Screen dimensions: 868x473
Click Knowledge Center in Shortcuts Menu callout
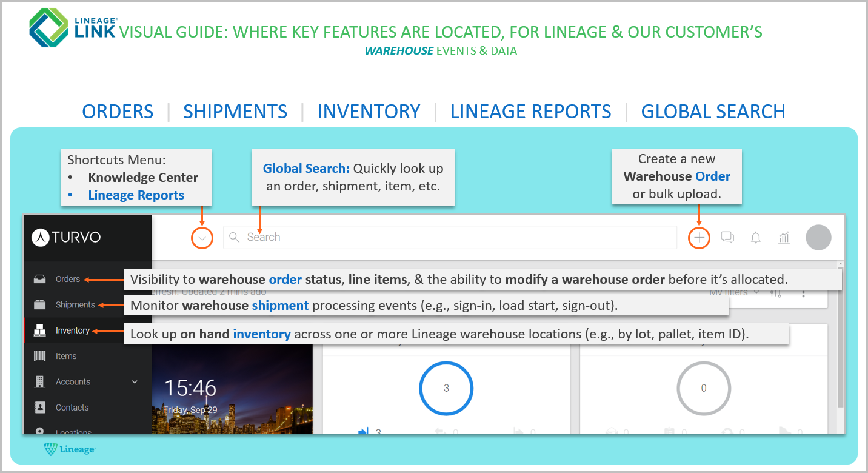click(143, 178)
